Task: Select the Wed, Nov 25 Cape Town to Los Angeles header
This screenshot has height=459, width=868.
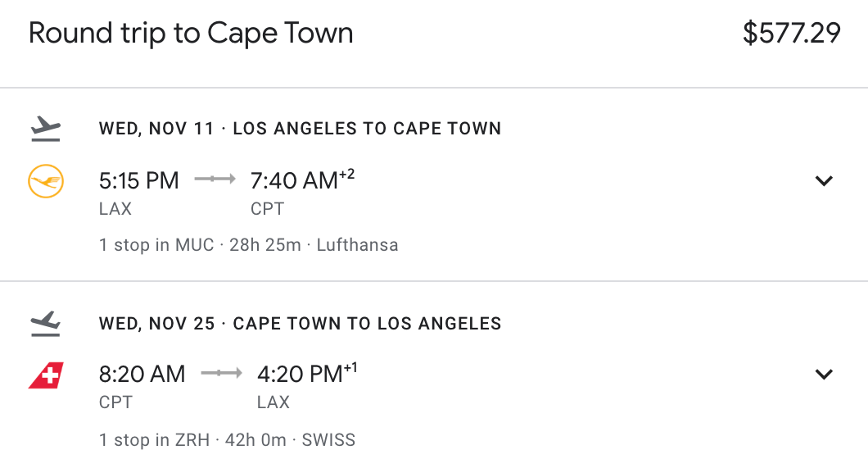Action: (x=300, y=324)
